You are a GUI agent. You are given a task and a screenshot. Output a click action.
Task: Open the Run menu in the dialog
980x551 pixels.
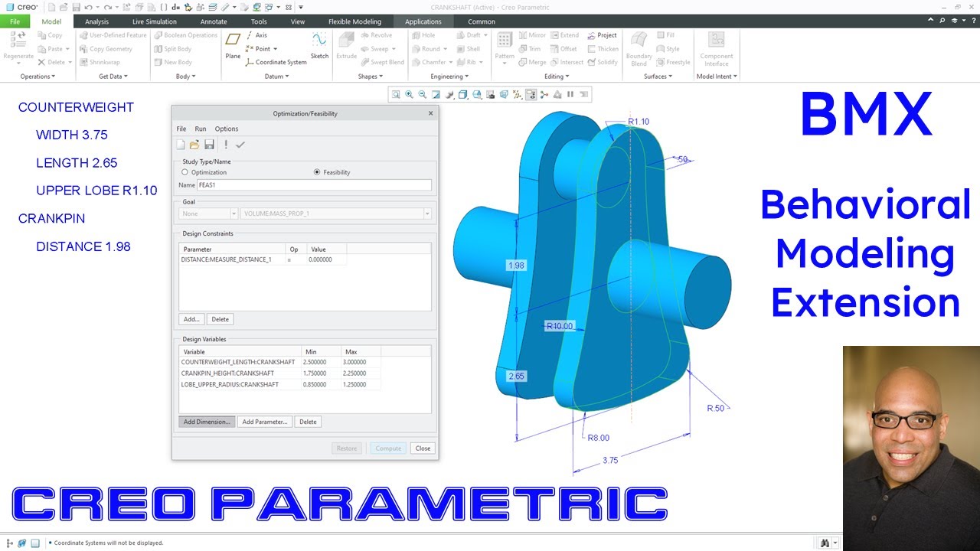tap(200, 129)
